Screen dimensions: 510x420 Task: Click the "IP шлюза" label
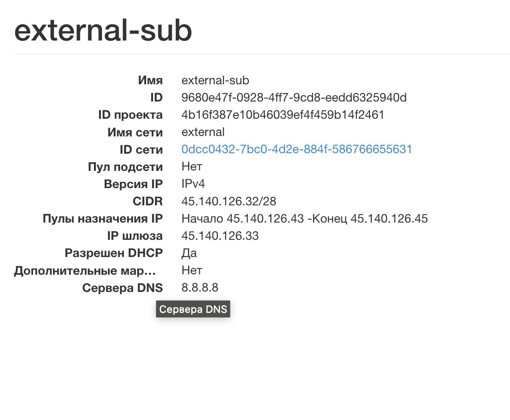(134, 236)
